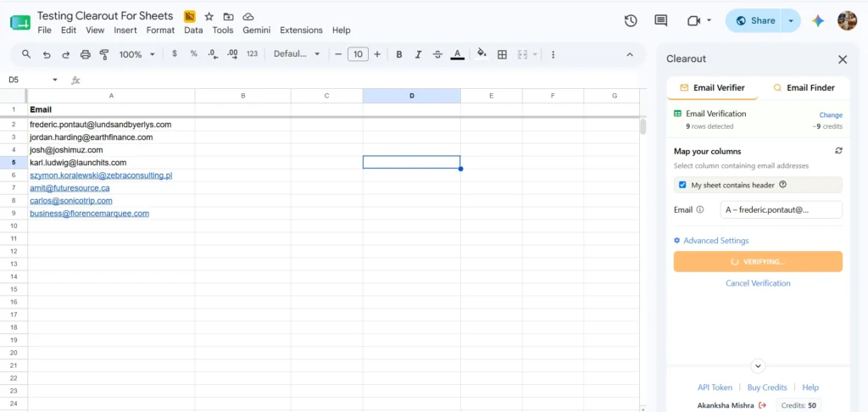Viewport: 868px width, 412px height.
Task: Open the File menu
Action: point(44,30)
